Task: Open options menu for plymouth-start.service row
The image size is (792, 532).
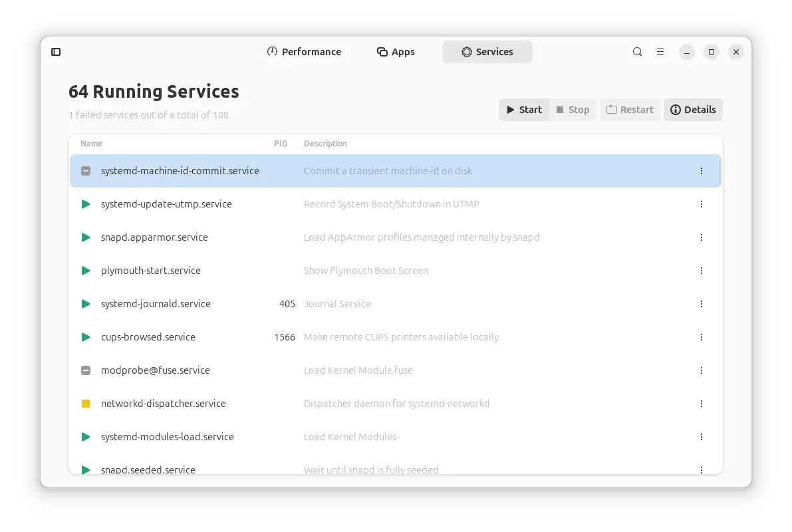Action: point(701,271)
